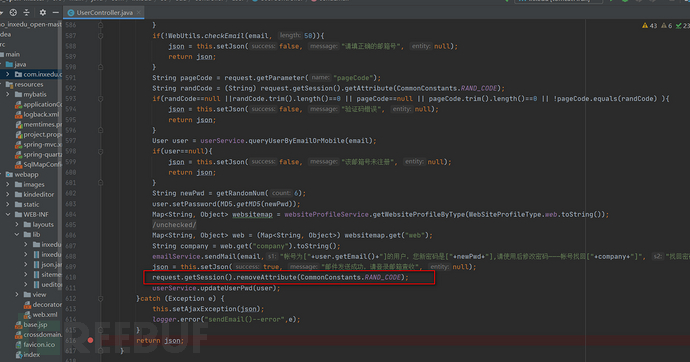Toggle the red breakpoint on line 616
The image size is (690, 362).
coord(90,340)
